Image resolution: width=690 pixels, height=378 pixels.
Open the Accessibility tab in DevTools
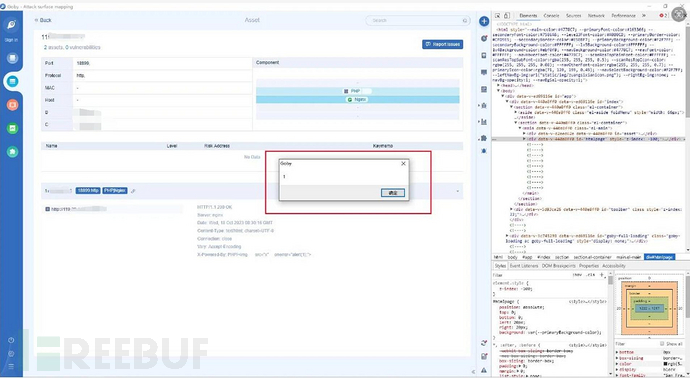point(614,266)
